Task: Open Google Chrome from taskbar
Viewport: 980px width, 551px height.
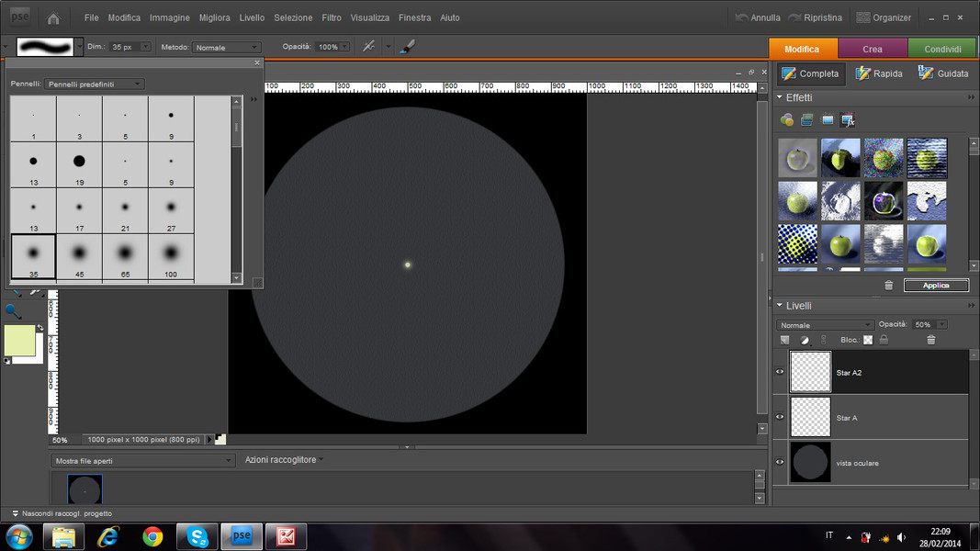Action: tap(152, 535)
